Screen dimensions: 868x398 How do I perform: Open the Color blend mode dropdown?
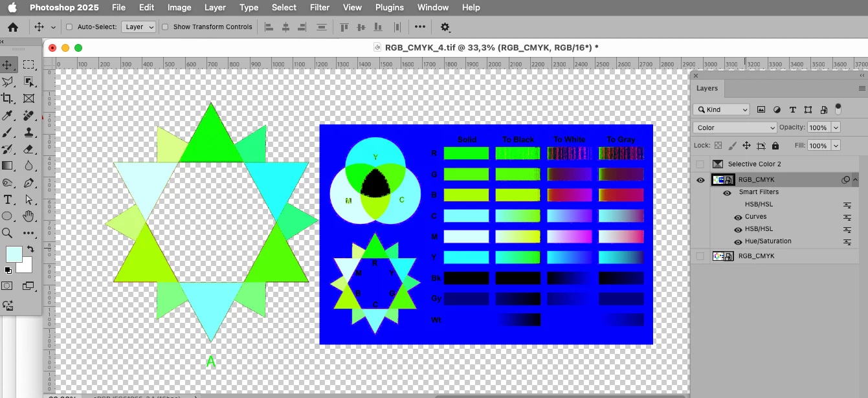tap(734, 127)
